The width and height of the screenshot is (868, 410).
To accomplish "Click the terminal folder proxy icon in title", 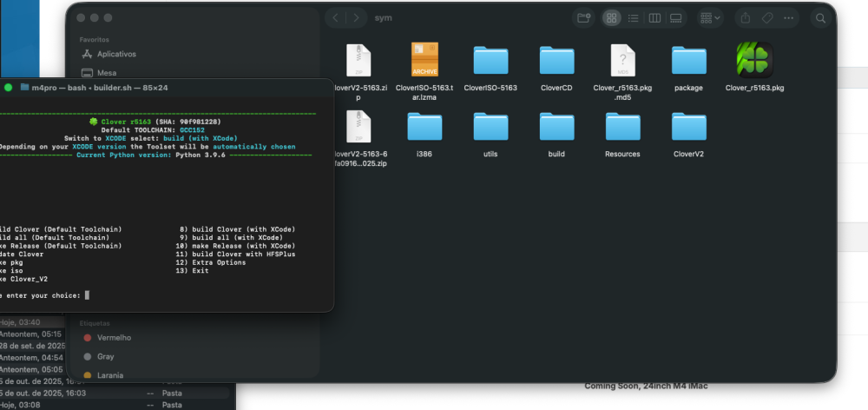I will (24, 88).
